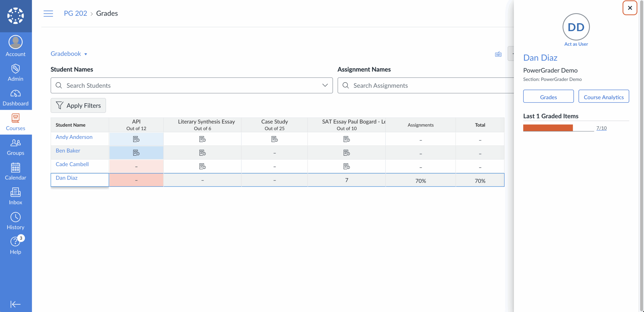644x312 pixels.
Task: Open the PG 202 breadcrumb link
Action: [x=75, y=13]
